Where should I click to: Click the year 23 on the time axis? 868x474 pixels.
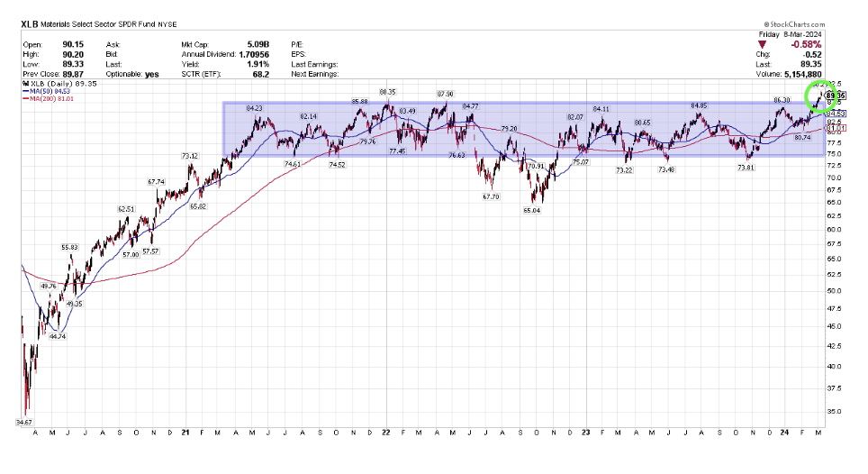(586, 433)
